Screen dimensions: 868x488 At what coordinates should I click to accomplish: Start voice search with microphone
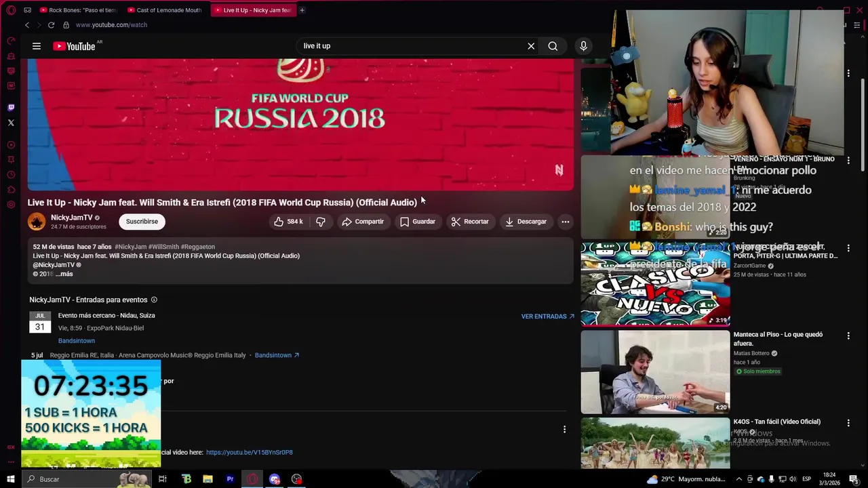pyautogui.click(x=583, y=46)
